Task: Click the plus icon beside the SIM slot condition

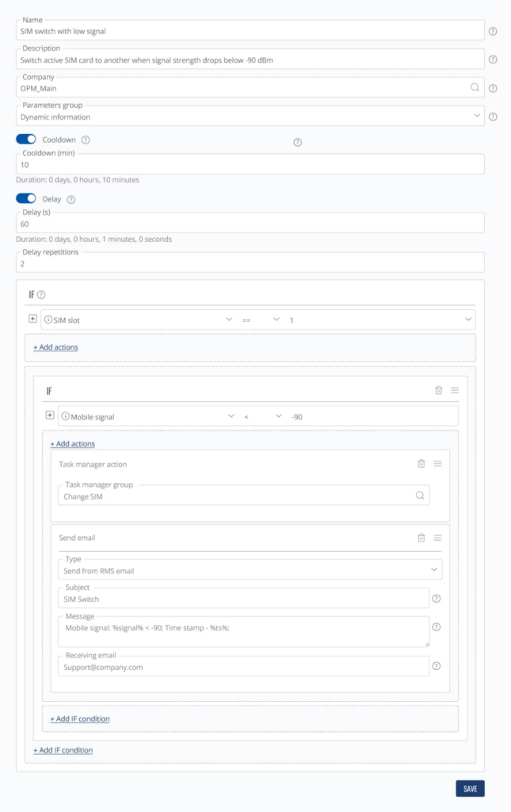Action: click(32, 320)
